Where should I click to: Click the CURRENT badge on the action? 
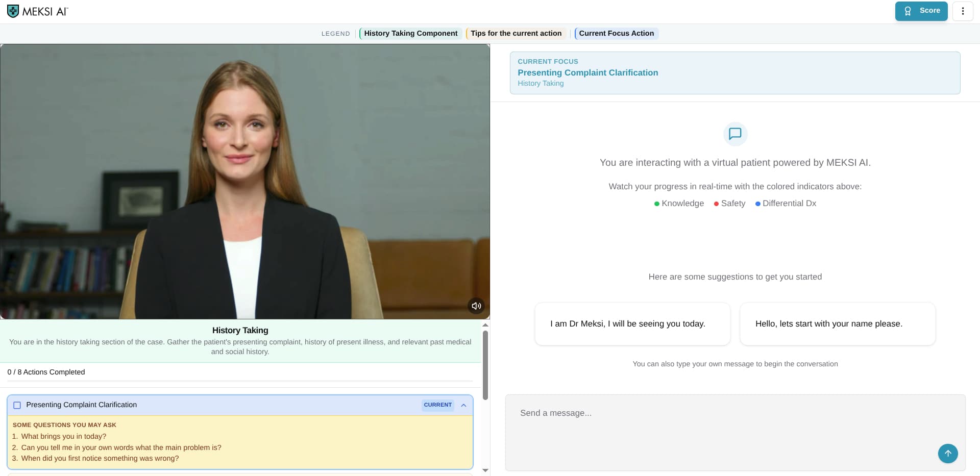coord(437,405)
